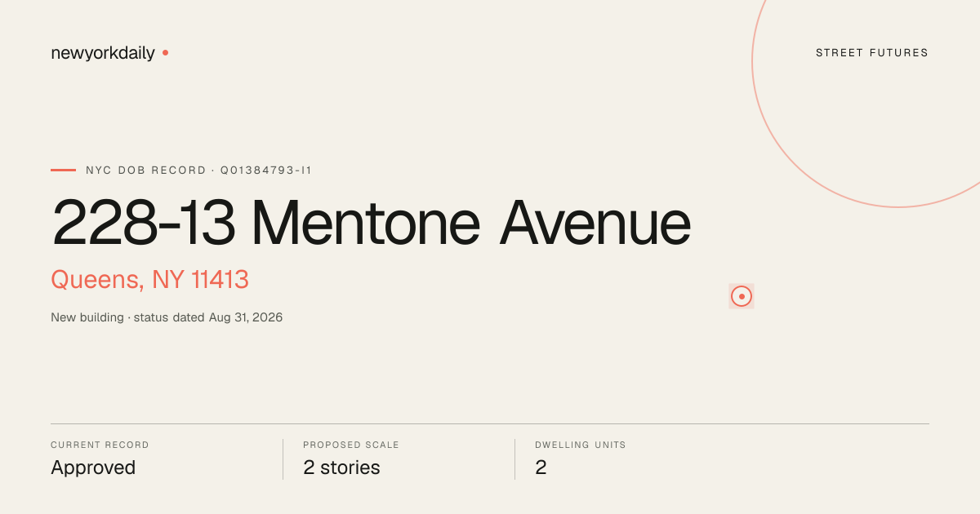Click the orange dot beside newyorkdaily logo
The width and height of the screenshot is (980, 514).
165,53
